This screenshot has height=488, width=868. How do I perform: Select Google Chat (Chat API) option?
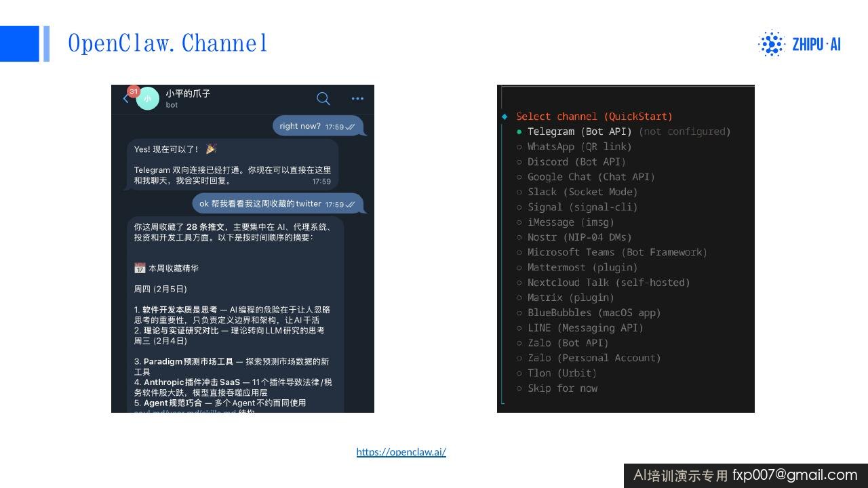(x=586, y=177)
